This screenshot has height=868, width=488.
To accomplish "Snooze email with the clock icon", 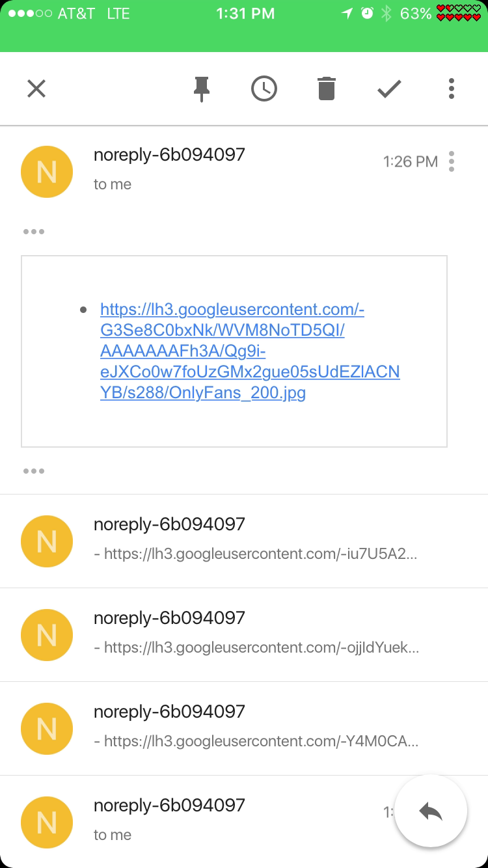I will [264, 88].
